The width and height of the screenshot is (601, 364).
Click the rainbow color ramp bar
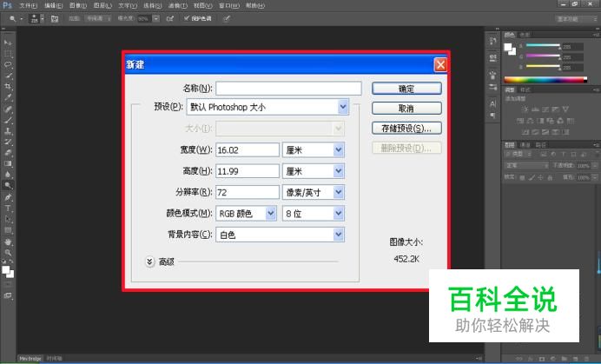point(545,80)
